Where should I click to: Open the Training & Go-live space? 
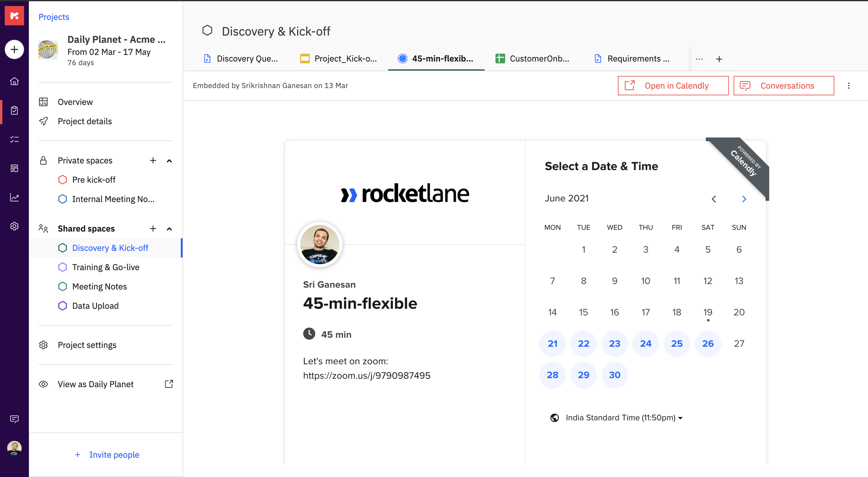(105, 267)
